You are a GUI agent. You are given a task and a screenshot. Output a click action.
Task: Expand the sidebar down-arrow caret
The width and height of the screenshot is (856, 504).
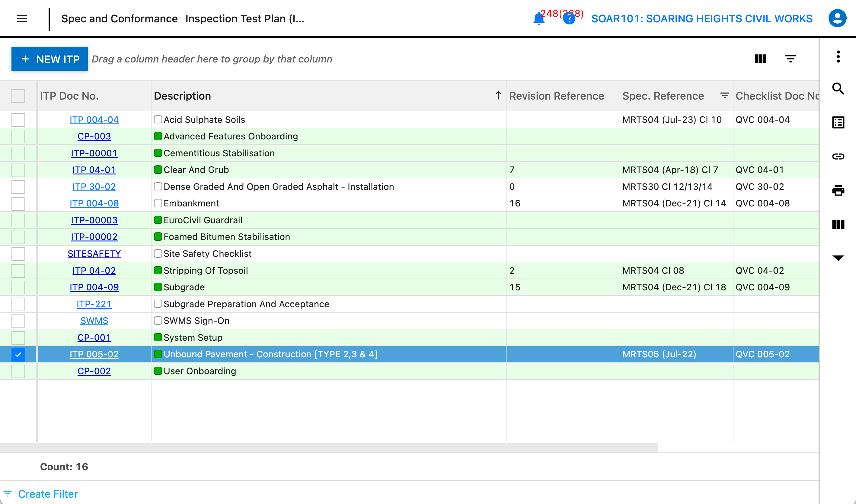[838, 258]
